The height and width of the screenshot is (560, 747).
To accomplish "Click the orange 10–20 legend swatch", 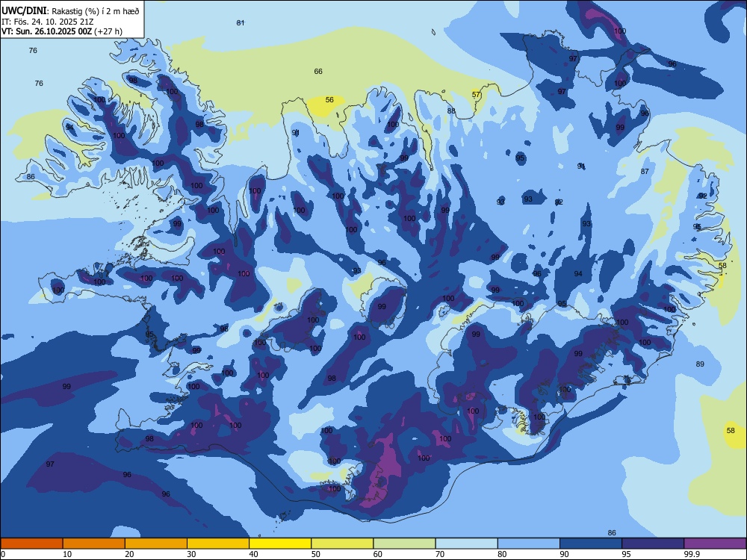I will point(94,544).
